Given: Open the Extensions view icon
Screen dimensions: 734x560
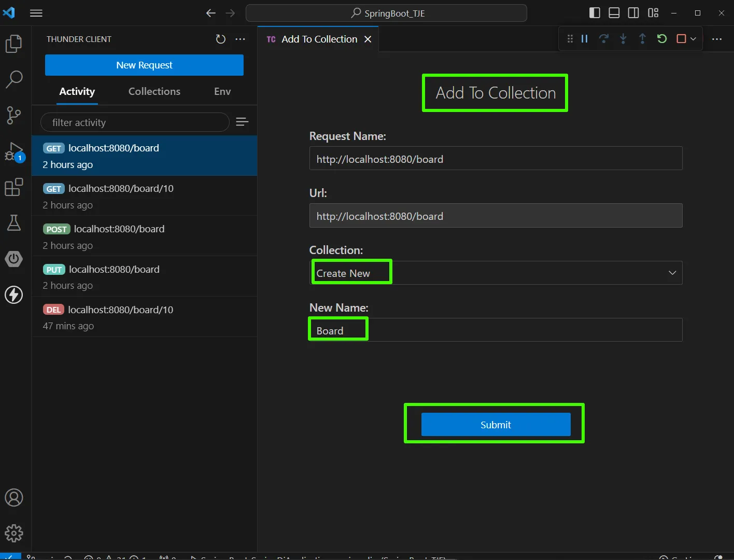Looking at the screenshot, I should pos(14,187).
